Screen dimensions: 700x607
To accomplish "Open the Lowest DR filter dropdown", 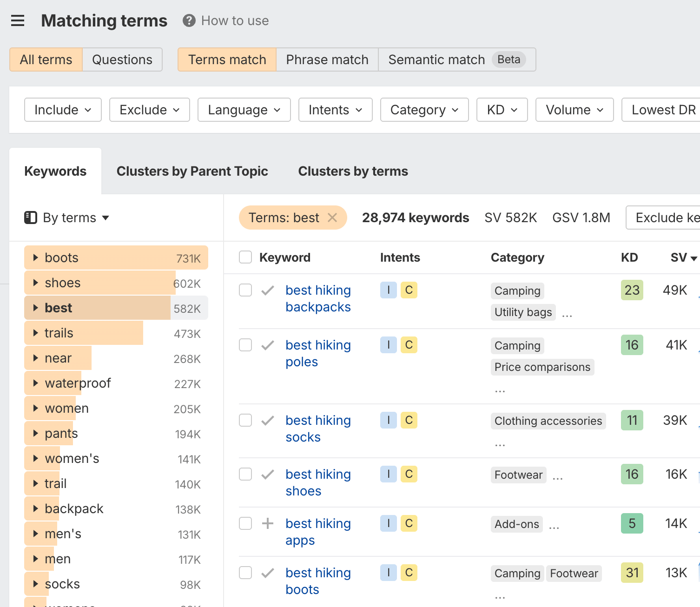I will tap(661, 110).
